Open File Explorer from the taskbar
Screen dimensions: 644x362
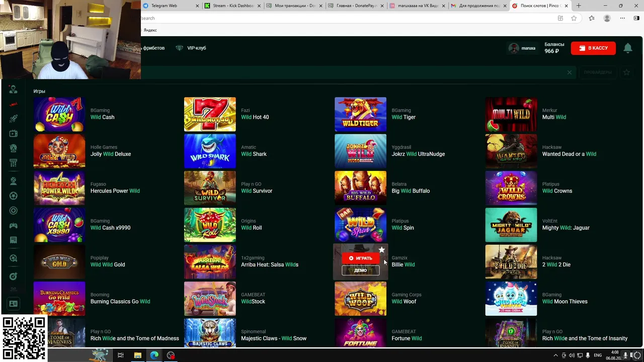137,355
